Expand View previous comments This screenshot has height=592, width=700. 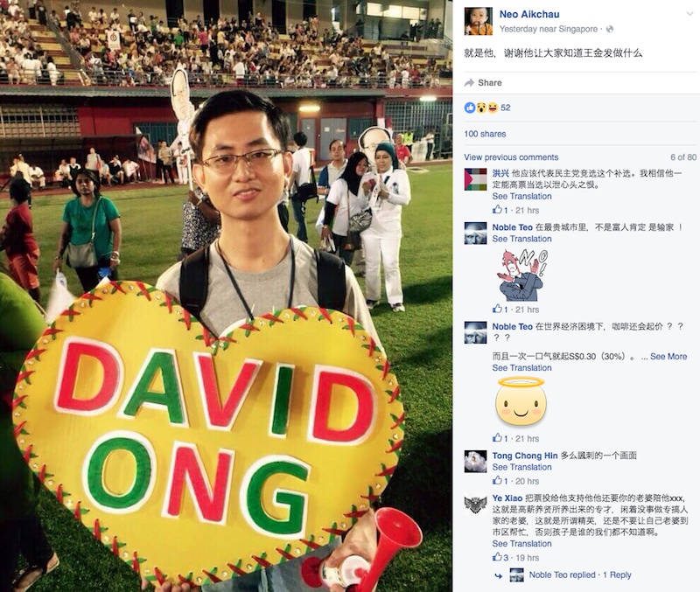[511, 157]
